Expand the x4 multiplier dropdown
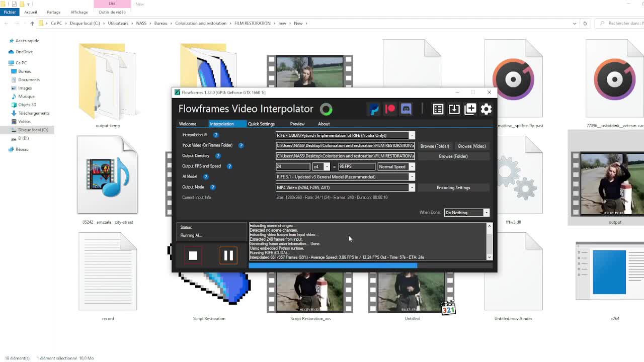Screen dimensions: 644x362 pos(327,166)
